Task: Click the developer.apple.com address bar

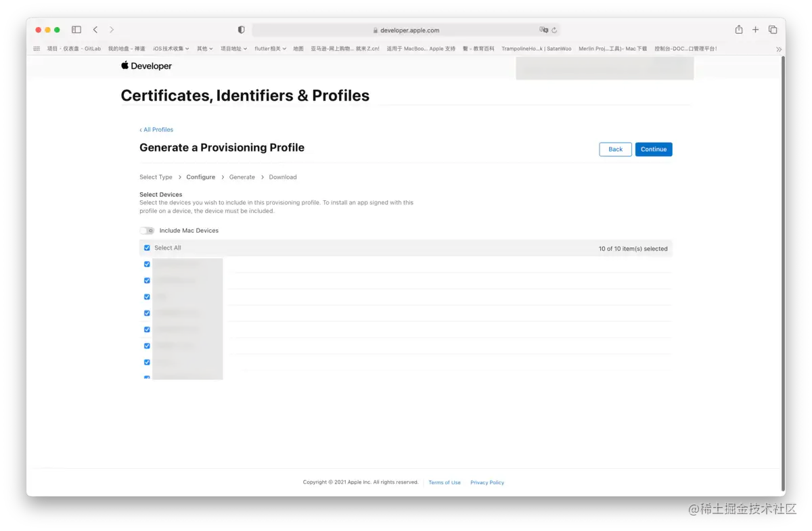Action: pyautogui.click(x=406, y=30)
